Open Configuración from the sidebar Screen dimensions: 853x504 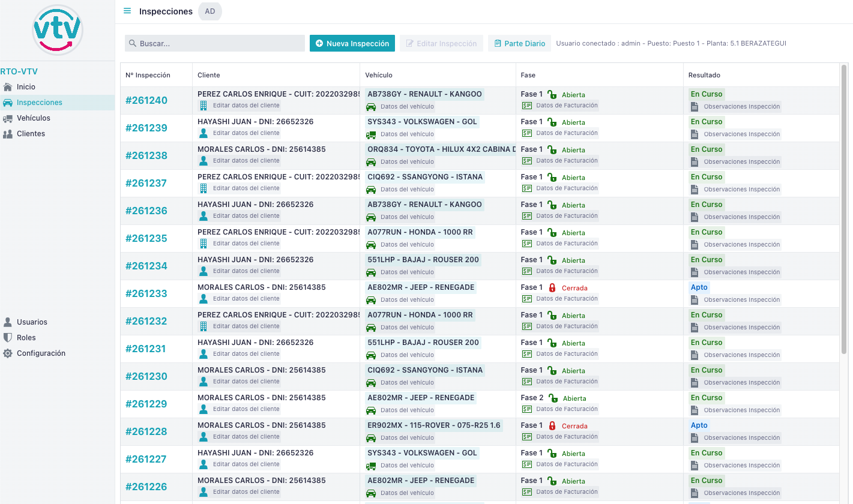click(41, 353)
